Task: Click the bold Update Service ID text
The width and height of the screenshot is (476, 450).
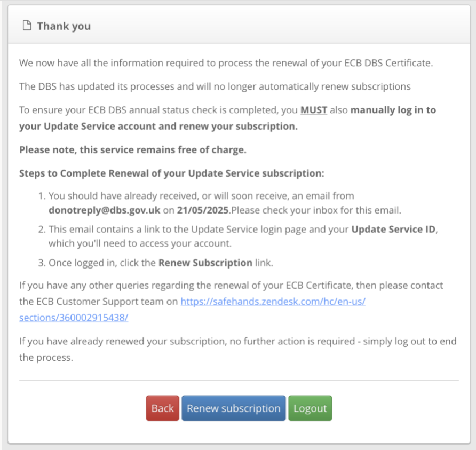Action: pos(393,230)
